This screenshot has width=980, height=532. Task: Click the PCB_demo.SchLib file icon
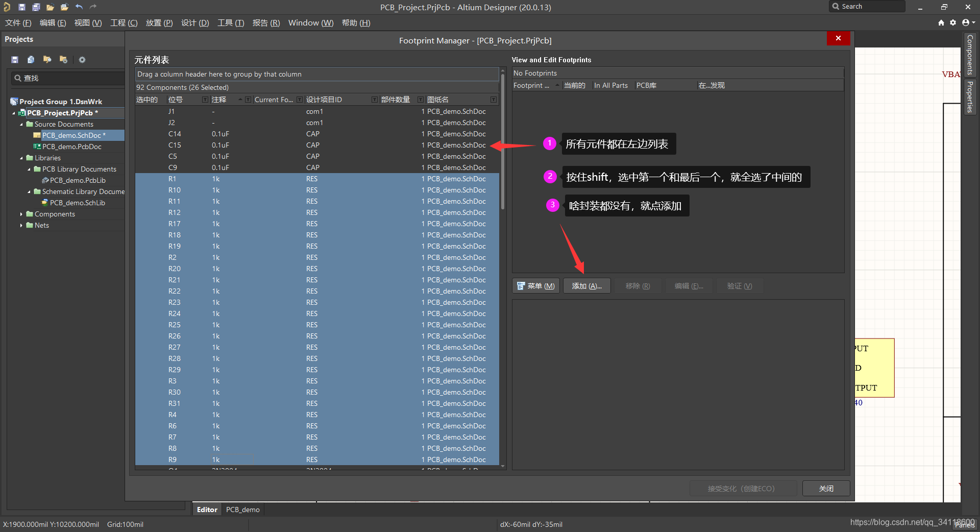click(x=45, y=203)
